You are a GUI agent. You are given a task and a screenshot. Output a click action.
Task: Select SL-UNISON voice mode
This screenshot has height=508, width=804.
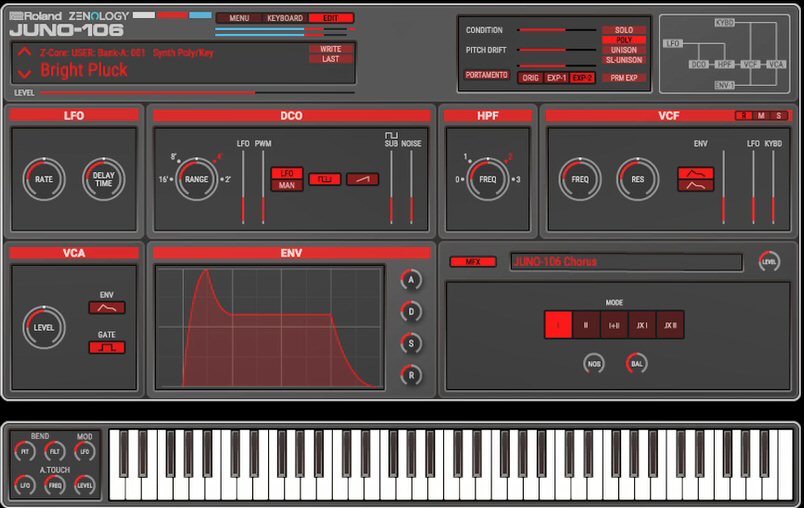pos(624,60)
